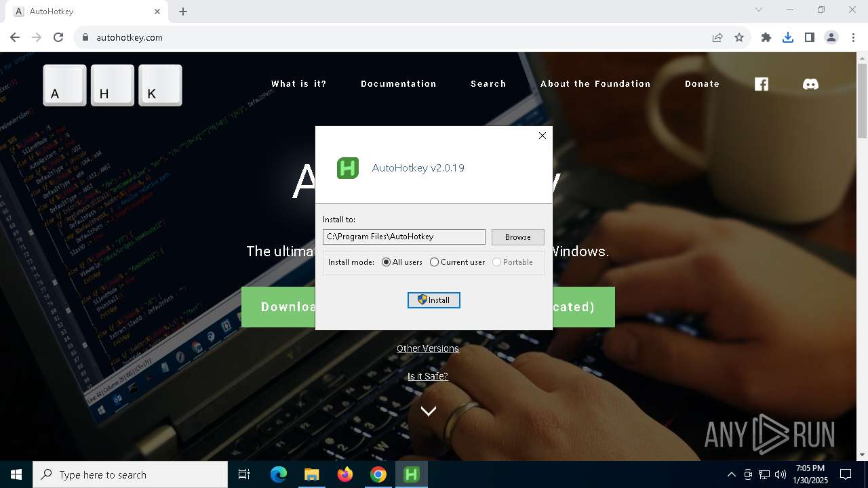Open the Is it Safe? link
Screen dimensions: 868x488
(x=428, y=376)
